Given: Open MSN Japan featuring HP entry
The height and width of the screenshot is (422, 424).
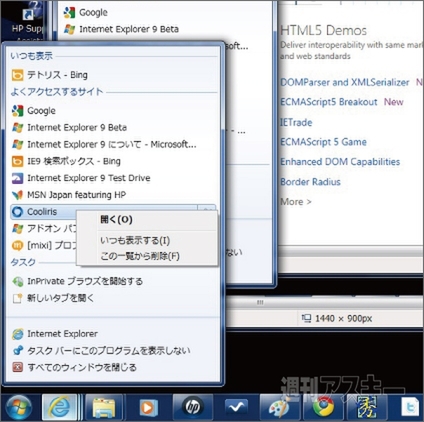Looking at the screenshot, I should (x=113, y=195).
